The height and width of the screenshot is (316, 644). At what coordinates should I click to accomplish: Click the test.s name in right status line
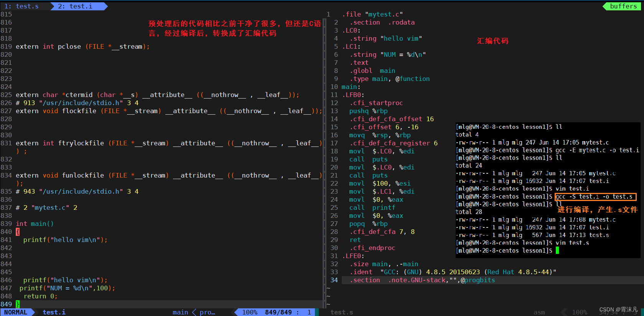coord(342,312)
